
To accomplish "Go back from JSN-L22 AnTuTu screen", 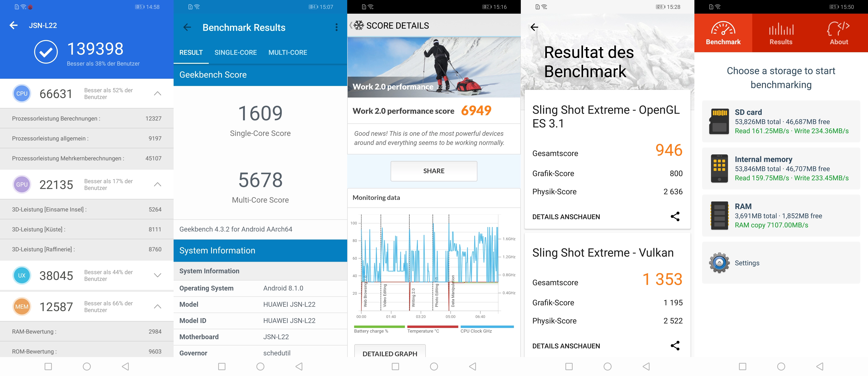I will pyautogui.click(x=14, y=25).
